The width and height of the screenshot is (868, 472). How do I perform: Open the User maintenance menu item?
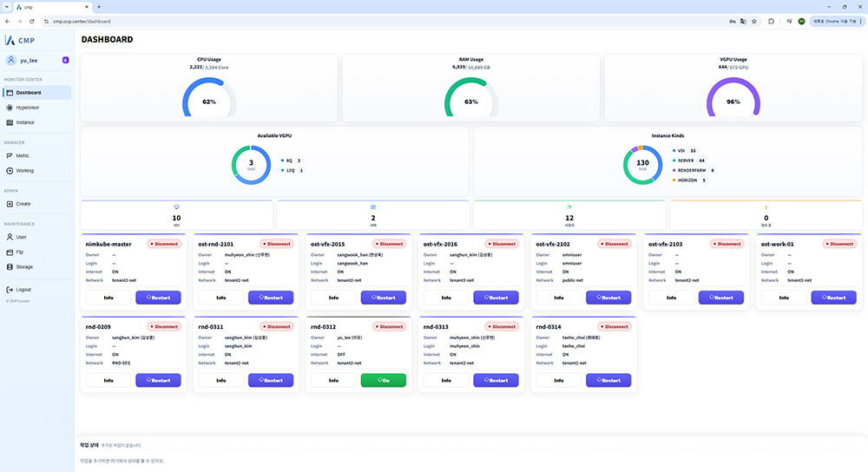(x=21, y=236)
